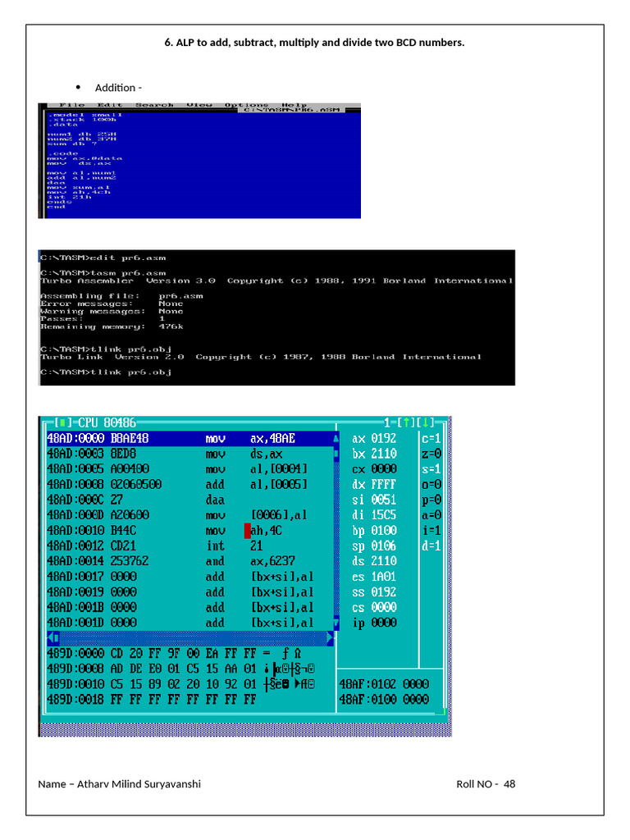Click the ds 2110 register

pyautogui.click(x=374, y=561)
